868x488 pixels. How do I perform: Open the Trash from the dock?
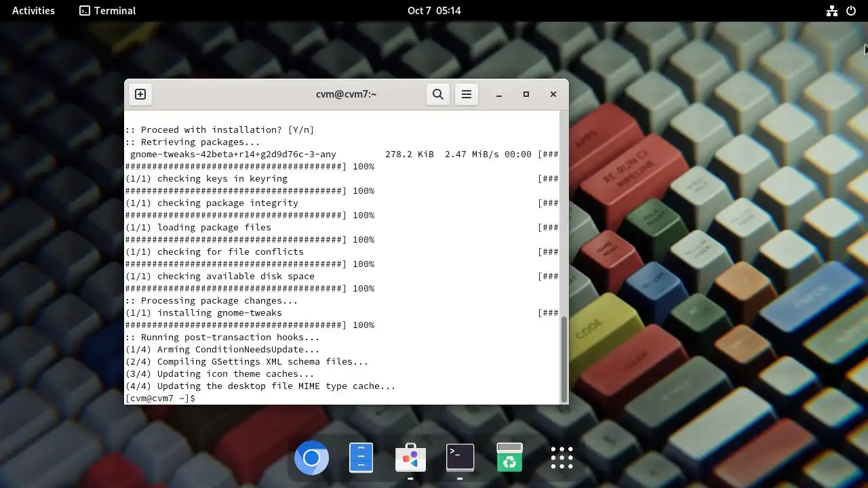[509, 457]
